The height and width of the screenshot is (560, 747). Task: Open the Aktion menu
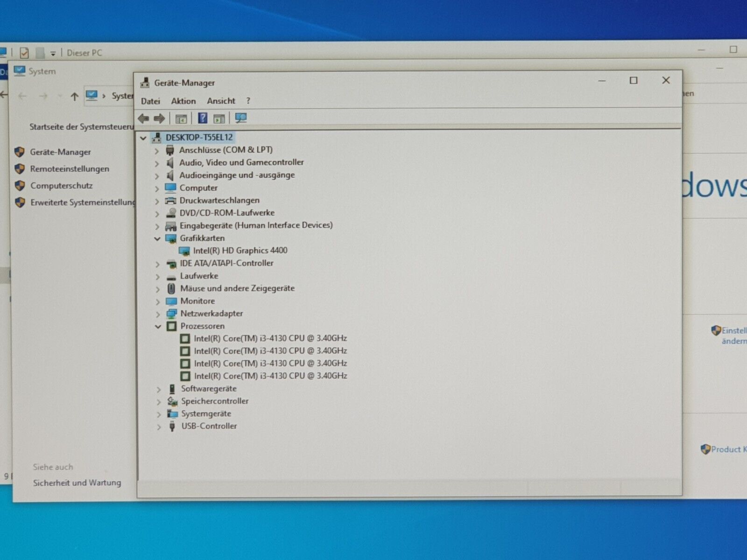pyautogui.click(x=183, y=101)
